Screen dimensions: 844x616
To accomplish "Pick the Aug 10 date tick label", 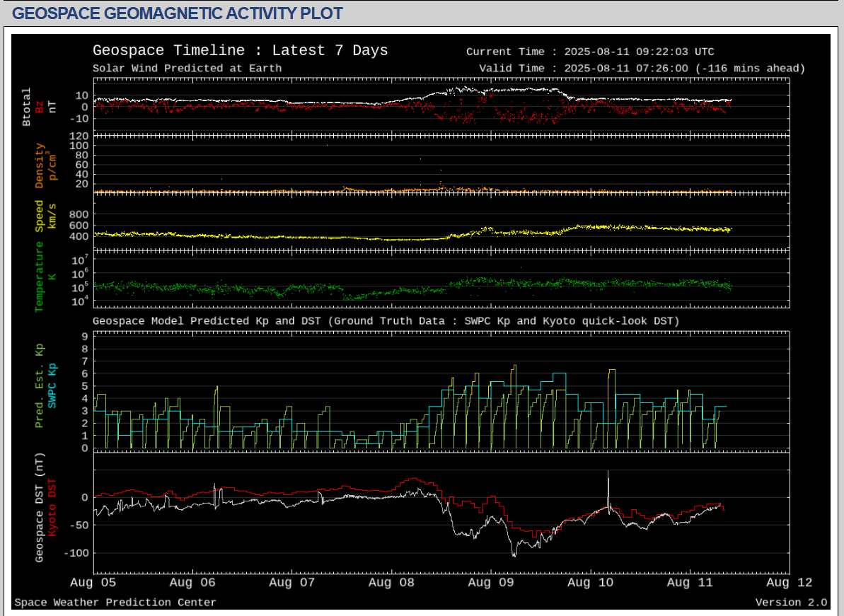I will (591, 583).
